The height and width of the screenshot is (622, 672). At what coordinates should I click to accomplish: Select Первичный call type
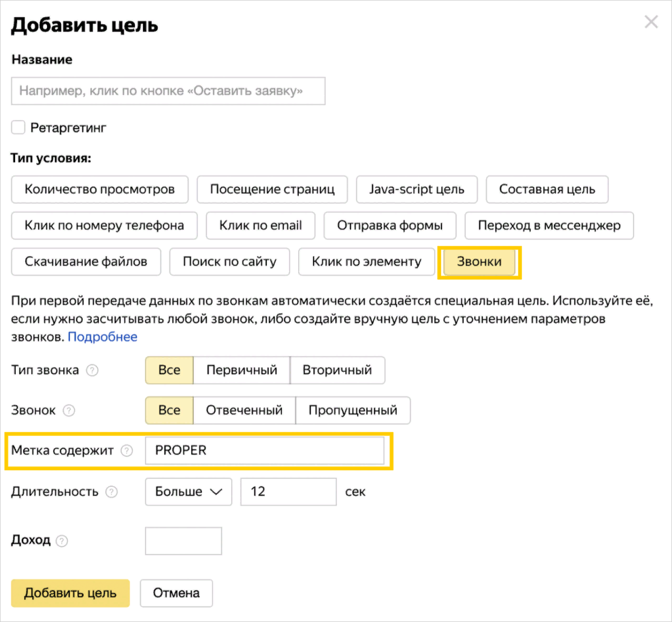(242, 370)
